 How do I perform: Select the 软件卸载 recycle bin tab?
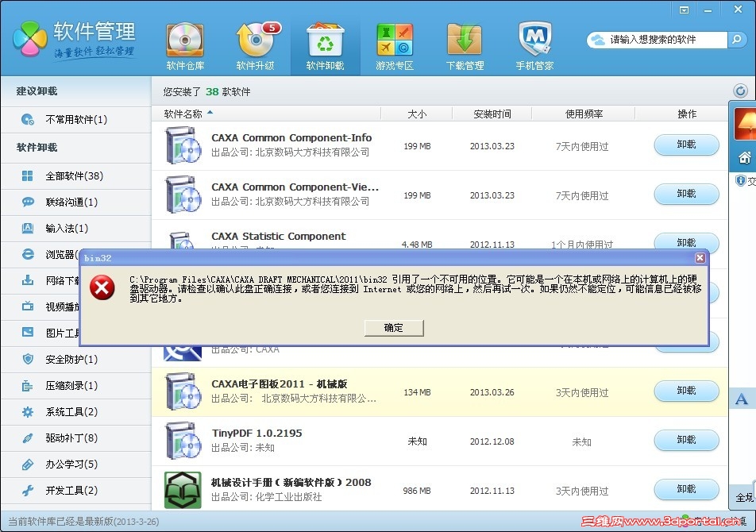click(x=325, y=47)
